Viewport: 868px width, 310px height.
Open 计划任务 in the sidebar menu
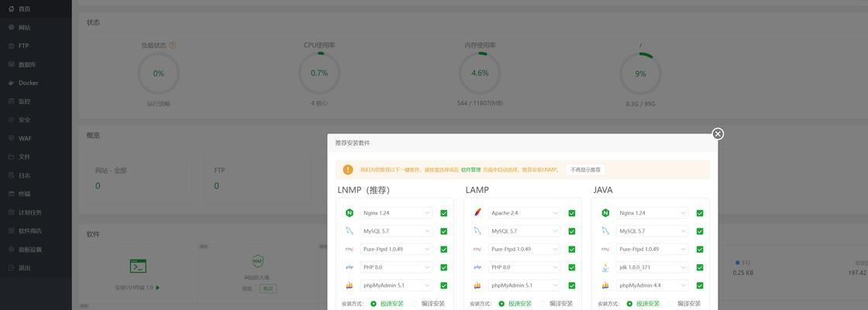coord(36,212)
